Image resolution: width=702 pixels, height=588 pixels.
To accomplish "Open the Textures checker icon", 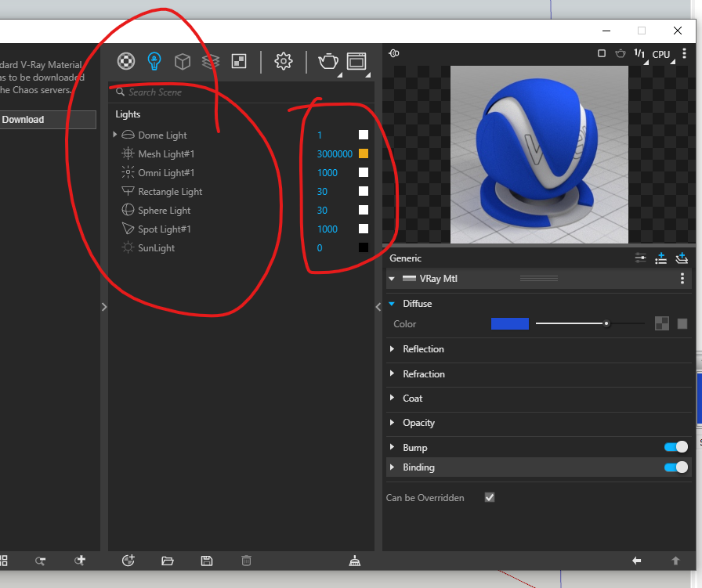I will point(239,61).
